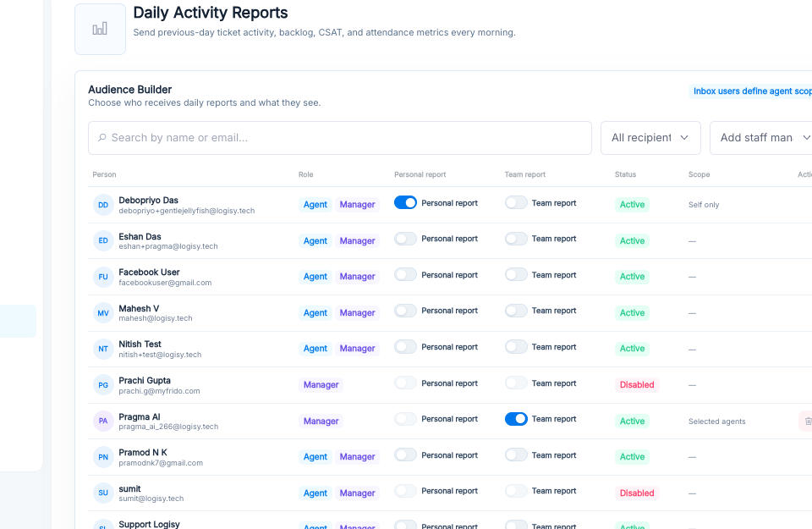This screenshot has width=812, height=529.
Task: Click the delete icon in Pragma AI row
Action: [x=807, y=422]
